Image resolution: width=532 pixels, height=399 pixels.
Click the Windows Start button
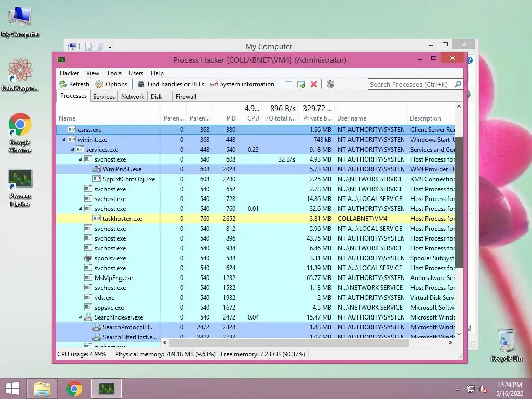click(12, 389)
